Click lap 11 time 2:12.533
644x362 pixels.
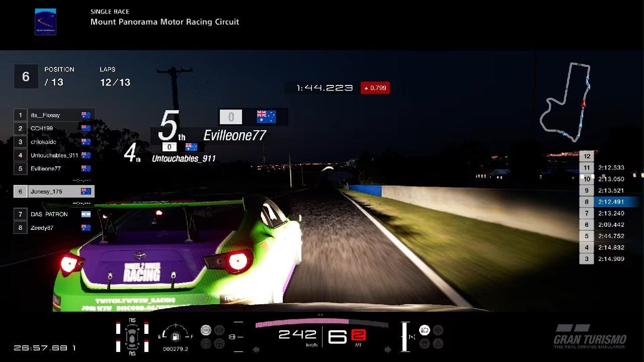(x=611, y=168)
